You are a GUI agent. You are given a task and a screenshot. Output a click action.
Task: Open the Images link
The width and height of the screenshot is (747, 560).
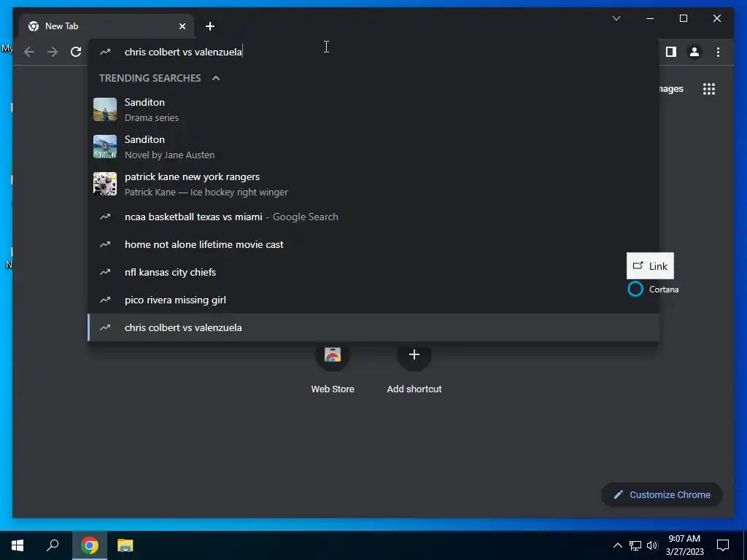tap(671, 89)
